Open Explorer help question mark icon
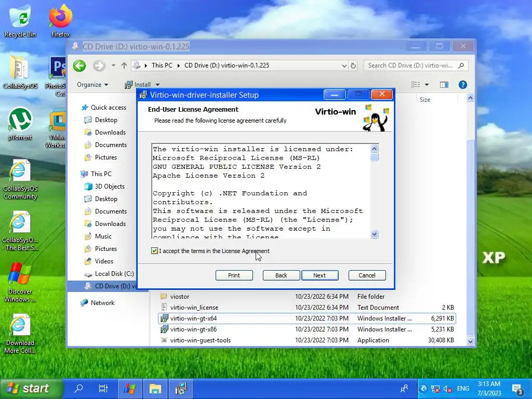Viewport: 532px width, 399px height. click(x=463, y=85)
